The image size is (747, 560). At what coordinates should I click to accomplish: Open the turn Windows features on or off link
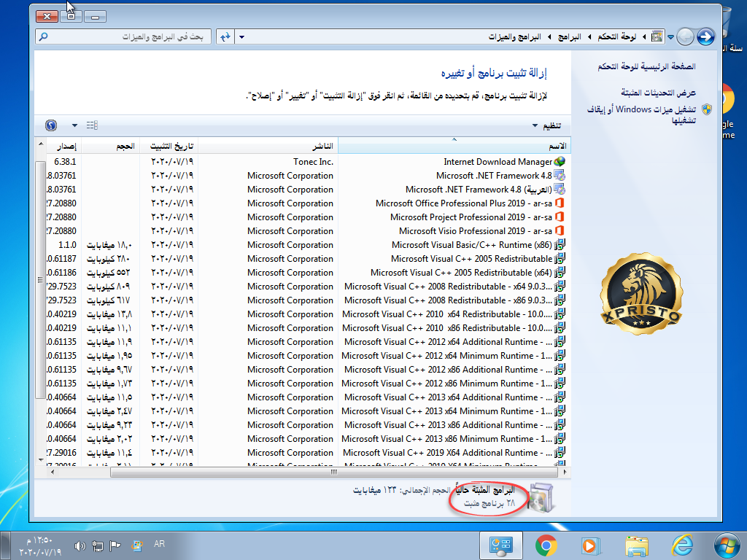point(641,114)
